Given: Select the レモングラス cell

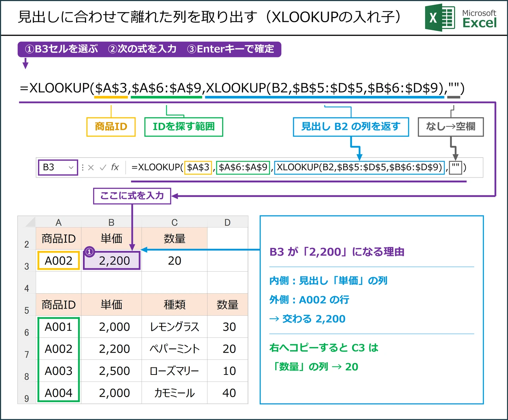Looking at the screenshot, I should 174,327.
